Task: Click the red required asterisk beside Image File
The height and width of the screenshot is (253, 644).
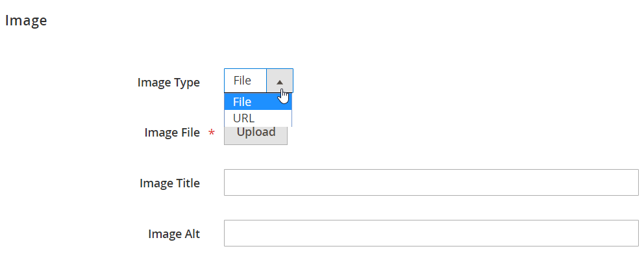Action: pos(212,133)
